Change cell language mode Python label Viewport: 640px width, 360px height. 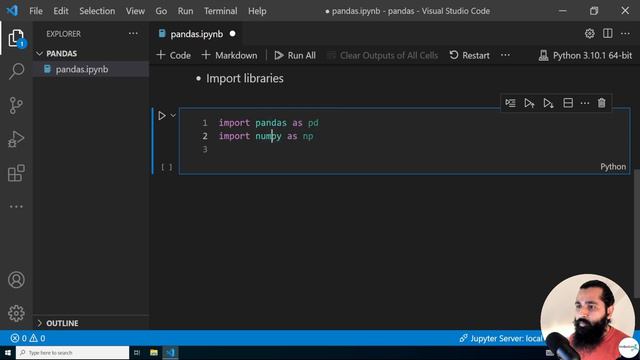pos(613,167)
